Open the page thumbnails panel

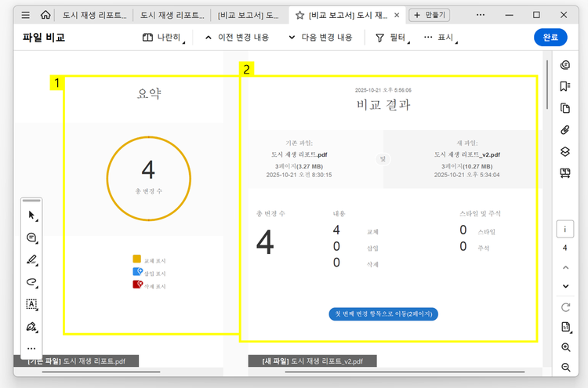[565, 108]
